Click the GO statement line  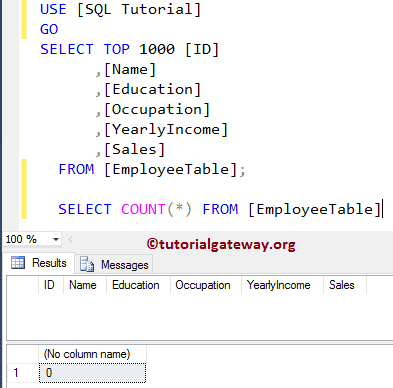[x=49, y=29]
